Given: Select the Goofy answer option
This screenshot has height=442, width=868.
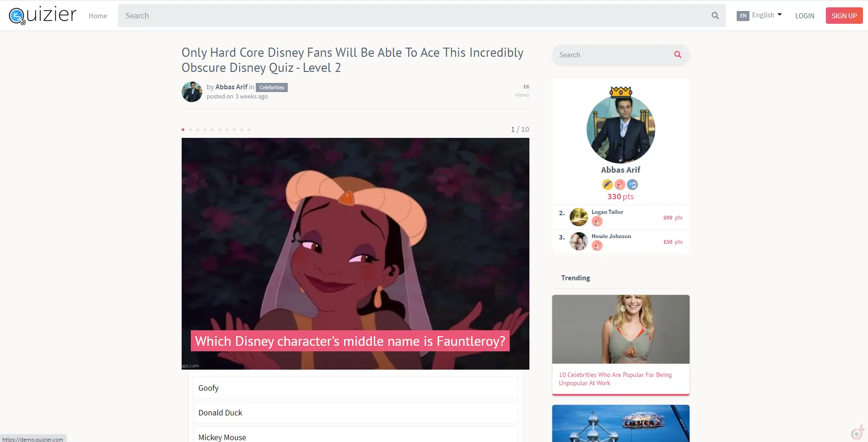Looking at the screenshot, I should [355, 388].
